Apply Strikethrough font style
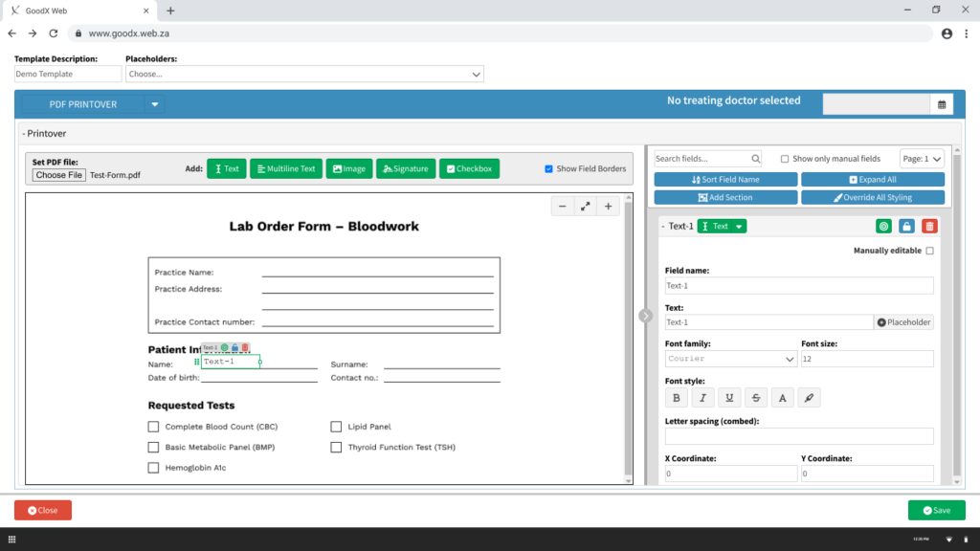Screen dimensions: 980x551 click(756, 398)
